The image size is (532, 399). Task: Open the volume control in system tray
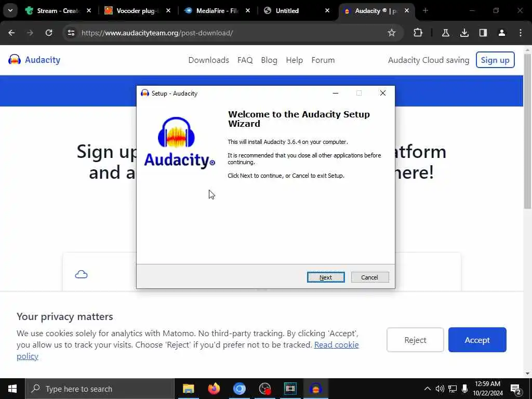click(440, 389)
